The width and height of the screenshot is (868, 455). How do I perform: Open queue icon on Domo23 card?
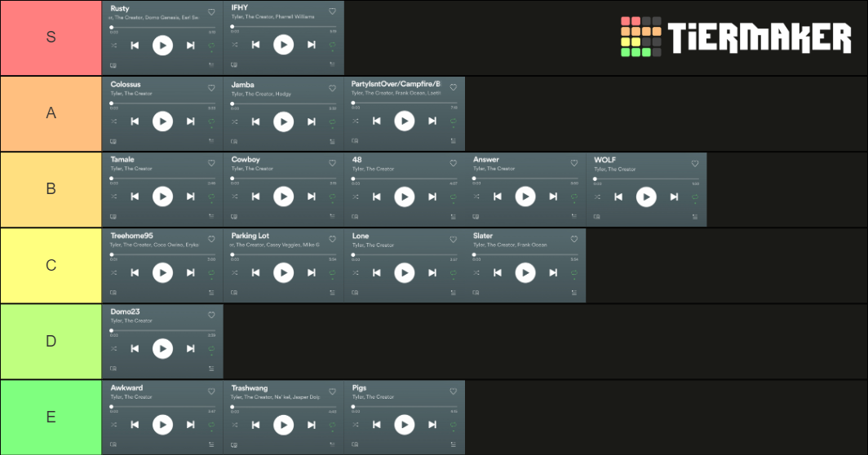click(x=211, y=368)
